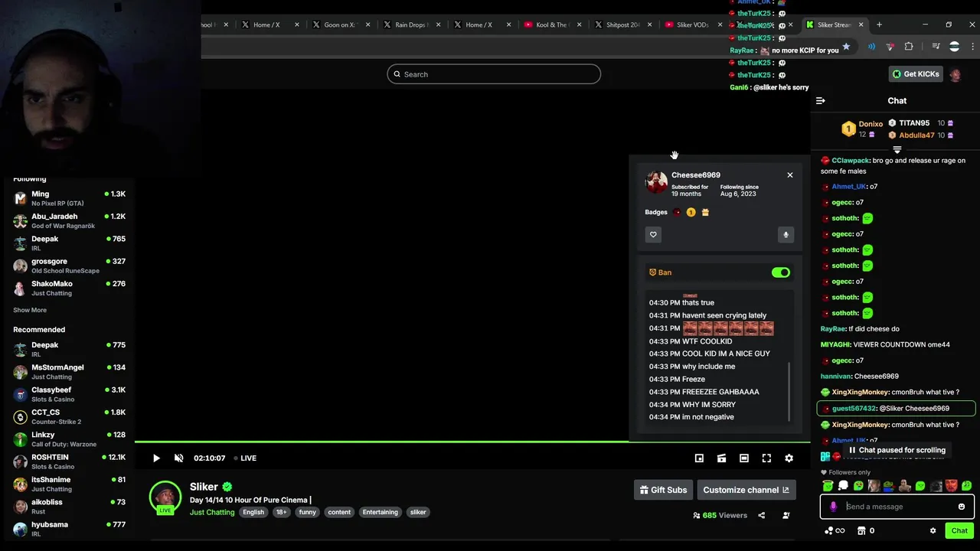Open Customize channel link

tap(746, 490)
